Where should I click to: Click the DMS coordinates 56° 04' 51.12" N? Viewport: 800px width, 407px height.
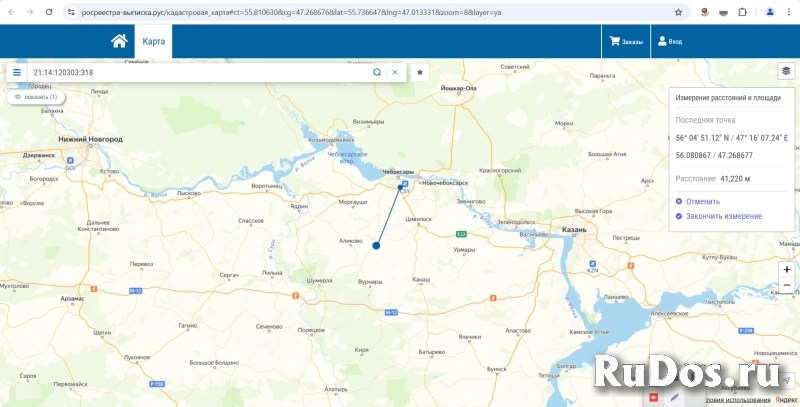pyautogui.click(x=702, y=138)
